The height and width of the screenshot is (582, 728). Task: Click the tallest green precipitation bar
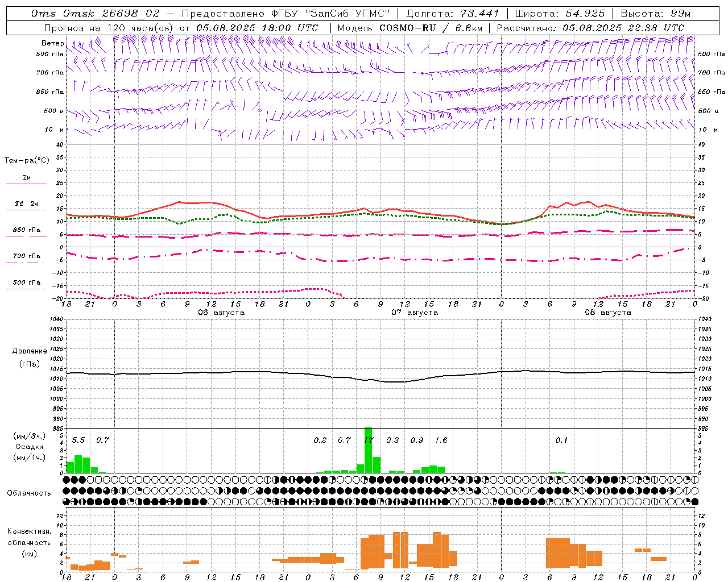[x=369, y=450]
